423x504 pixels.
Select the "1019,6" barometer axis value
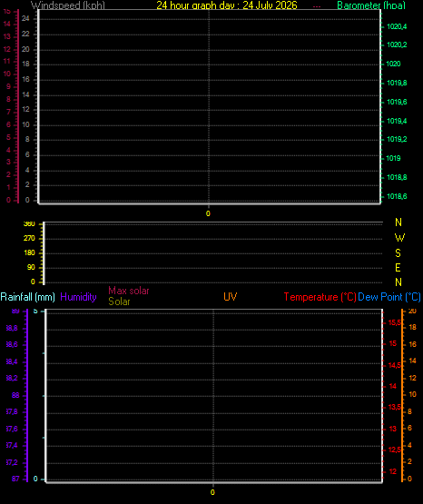pyautogui.click(x=397, y=102)
